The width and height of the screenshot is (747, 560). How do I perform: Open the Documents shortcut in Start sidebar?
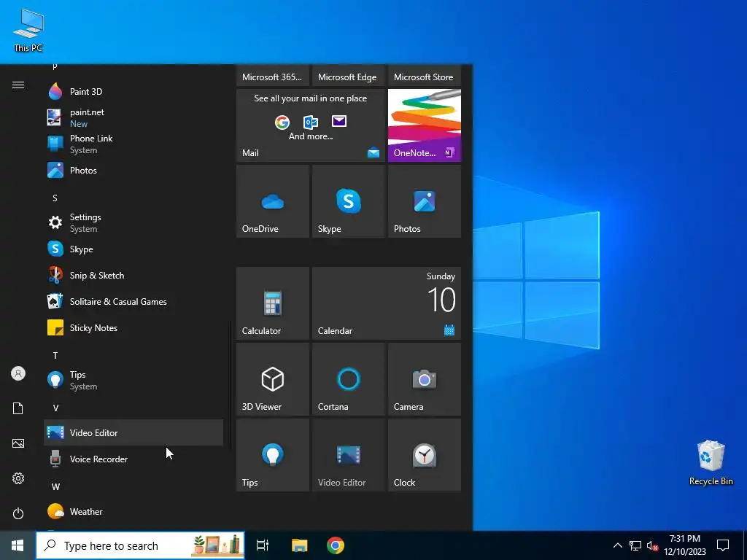coord(18,408)
